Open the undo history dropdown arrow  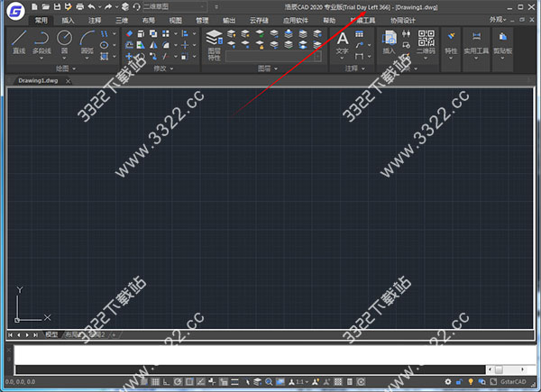tap(100, 6)
